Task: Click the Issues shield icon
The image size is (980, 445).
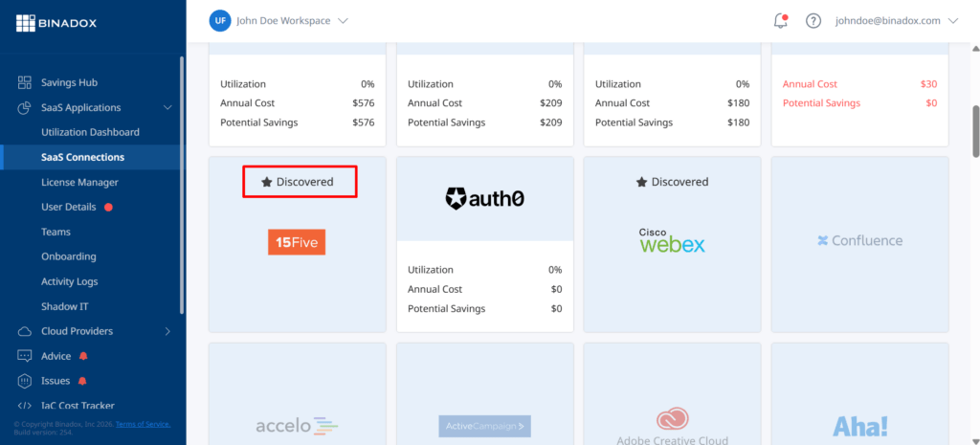Action: coord(24,381)
